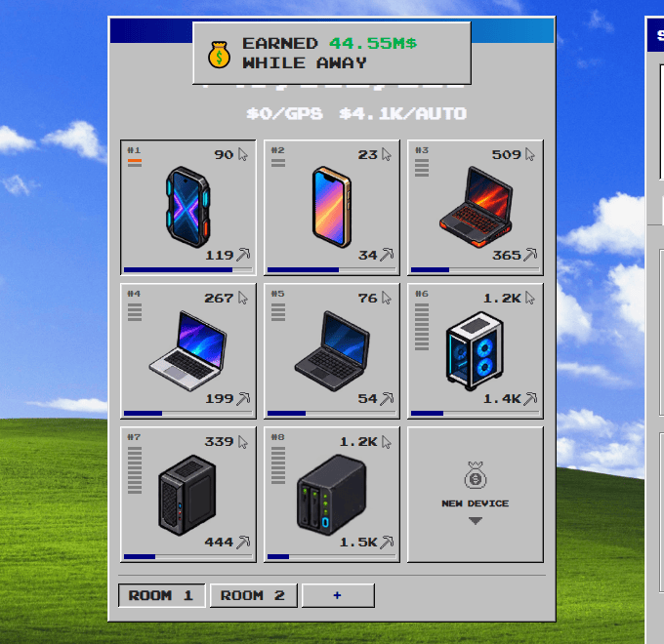
Task: Click the 44.55M$ earned amount
Action: tap(373, 44)
